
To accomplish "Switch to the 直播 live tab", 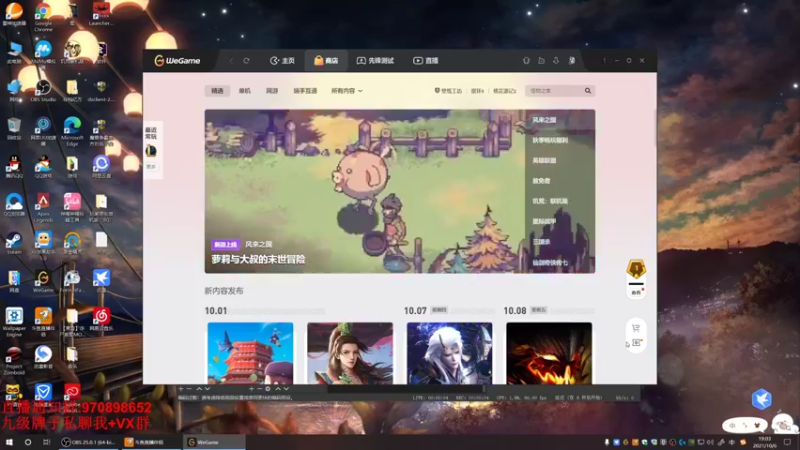I will (x=426, y=61).
